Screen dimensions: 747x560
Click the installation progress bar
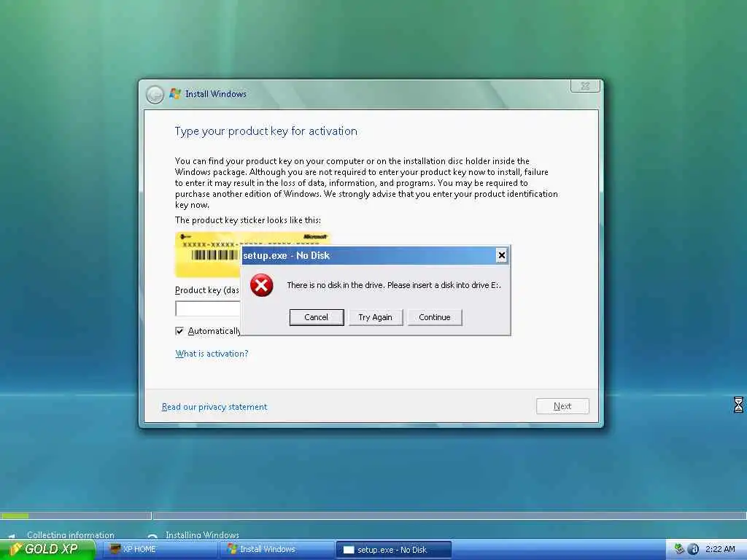373,516
